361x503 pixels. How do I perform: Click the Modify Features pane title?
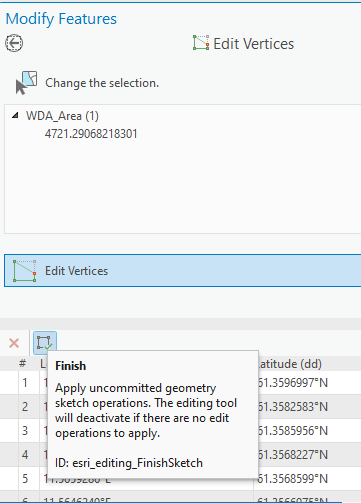pos(61,19)
